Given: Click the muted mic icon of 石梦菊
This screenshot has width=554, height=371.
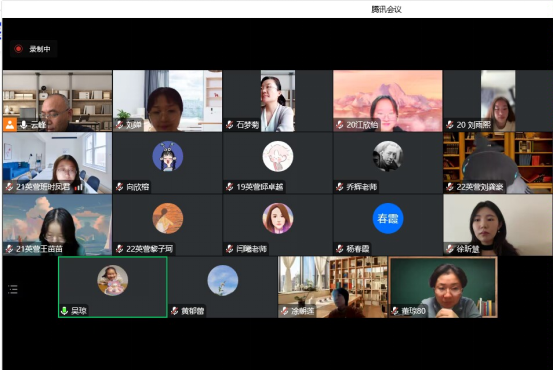Looking at the screenshot, I should pos(230,125).
